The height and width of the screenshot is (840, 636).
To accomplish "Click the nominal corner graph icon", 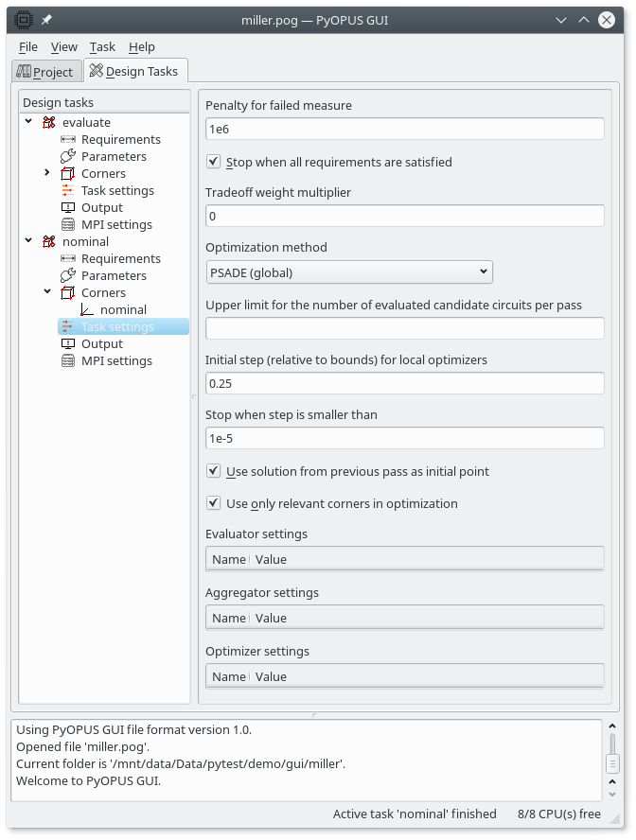I will (87, 309).
